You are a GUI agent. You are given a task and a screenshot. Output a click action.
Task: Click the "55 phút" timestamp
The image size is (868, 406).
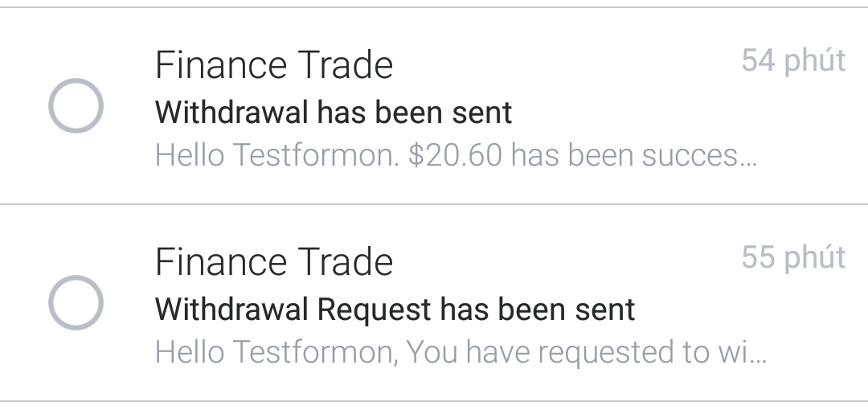[792, 257]
